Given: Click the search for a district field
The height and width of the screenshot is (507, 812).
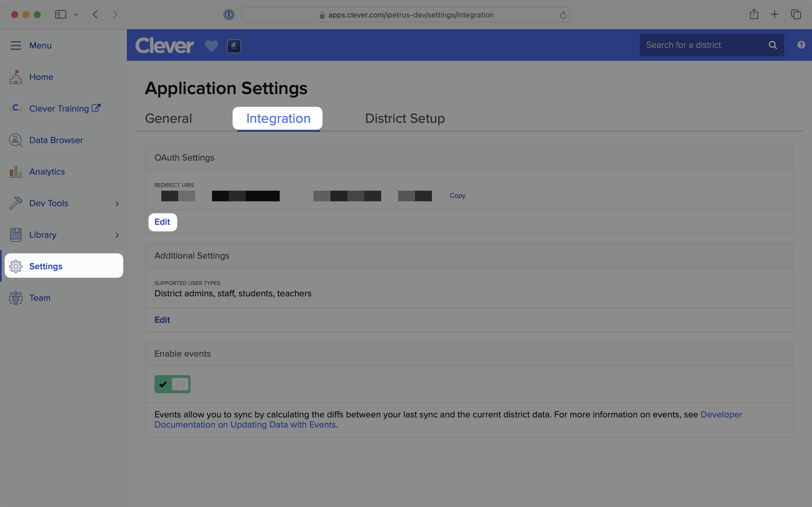Looking at the screenshot, I should [x=701, y=45].
